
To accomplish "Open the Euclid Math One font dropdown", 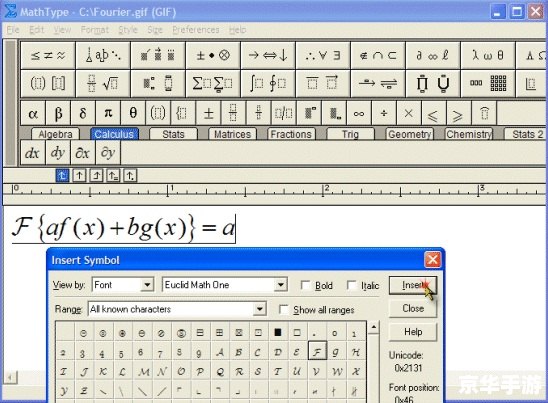I will coord(280,285).
